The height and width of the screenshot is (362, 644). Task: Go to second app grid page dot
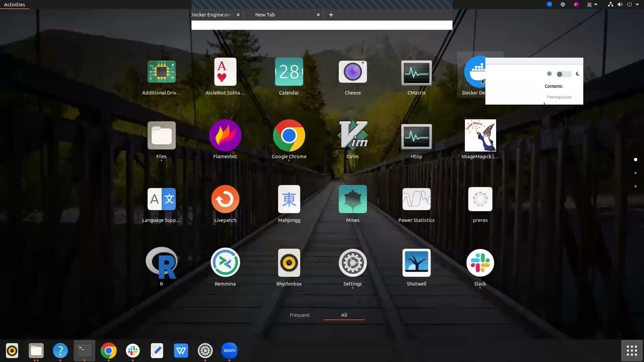tap(635, 173)
